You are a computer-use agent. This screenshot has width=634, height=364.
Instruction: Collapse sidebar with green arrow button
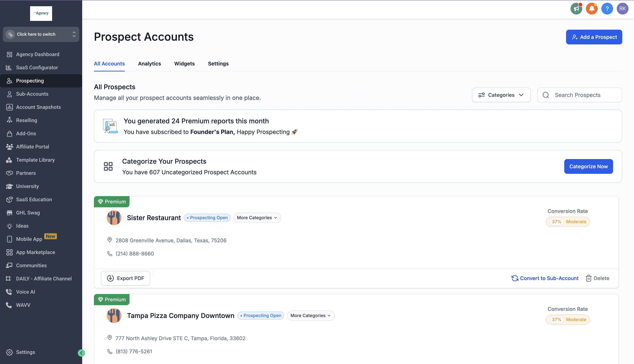pyautogui.click(x=81, y=353)
